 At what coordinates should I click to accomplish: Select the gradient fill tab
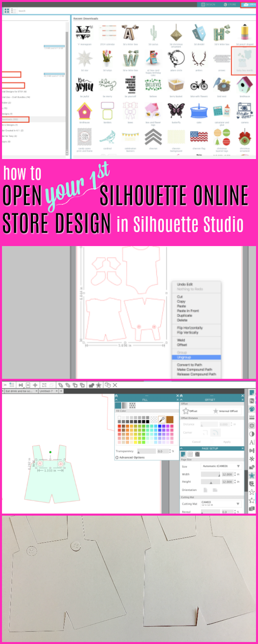[125, 405]
